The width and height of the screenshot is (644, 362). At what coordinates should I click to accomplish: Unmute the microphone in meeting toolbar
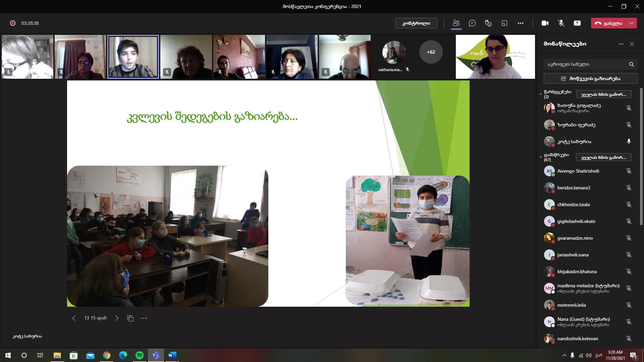[x=561, y=23]
